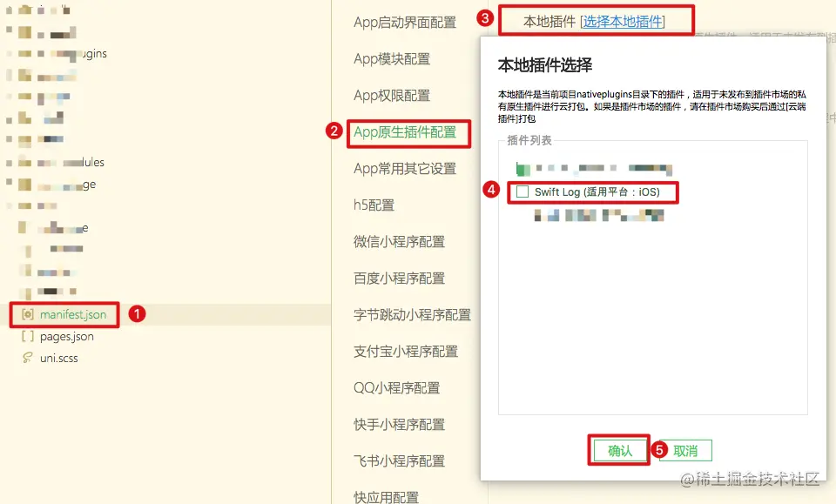Select App原生插件配置 section

(405, 132)
